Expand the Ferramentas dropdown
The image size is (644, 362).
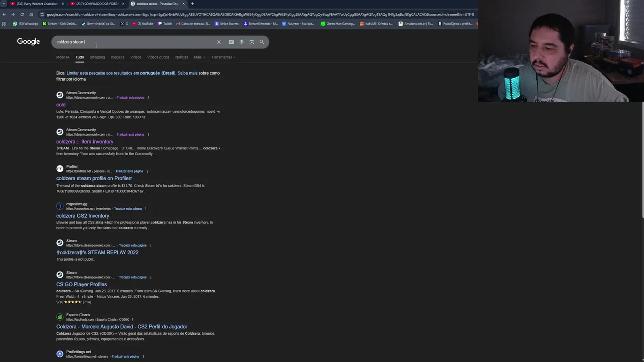tap(223, 57)
